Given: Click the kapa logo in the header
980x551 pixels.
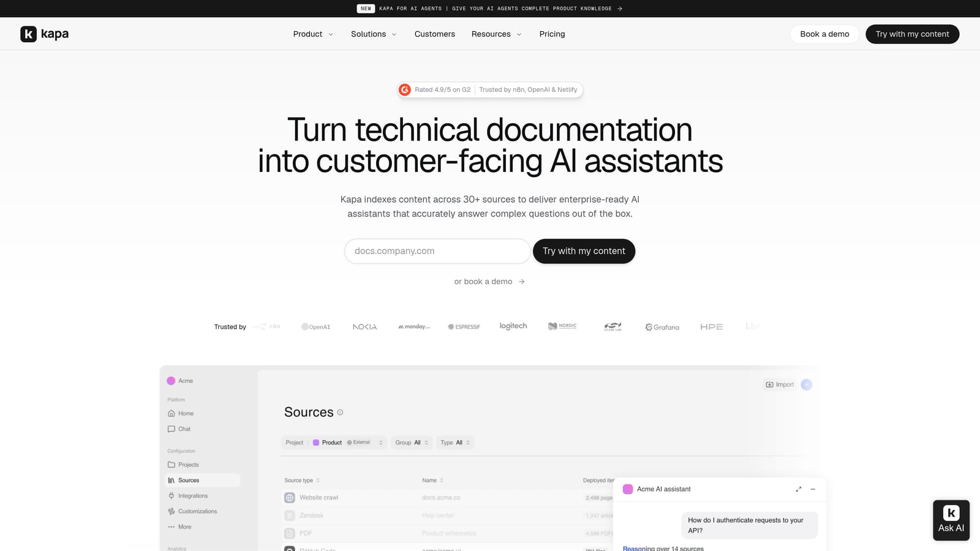Looking at the screenshot, I should 44,34.
